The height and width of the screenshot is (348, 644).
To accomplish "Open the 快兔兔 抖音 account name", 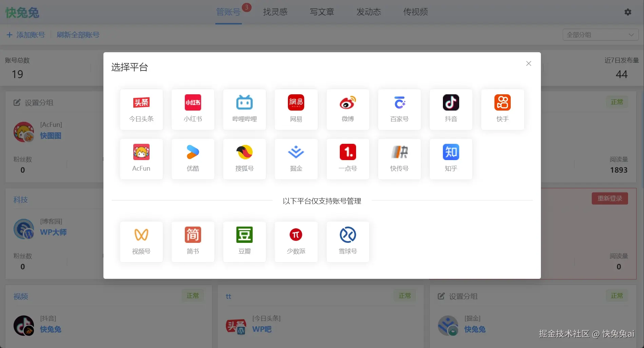I will tap(51, 329).
